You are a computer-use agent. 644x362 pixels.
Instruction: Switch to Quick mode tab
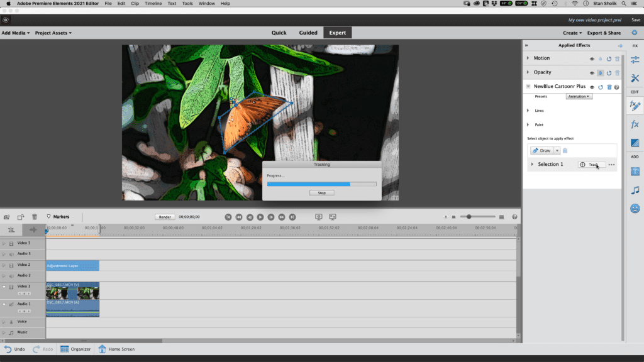coord(279,33)
